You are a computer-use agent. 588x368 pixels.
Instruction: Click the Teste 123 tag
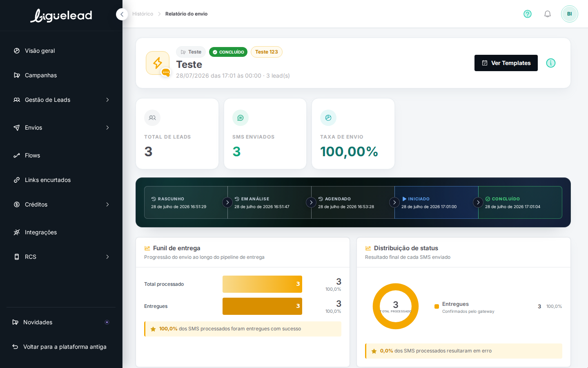[266, 52]
